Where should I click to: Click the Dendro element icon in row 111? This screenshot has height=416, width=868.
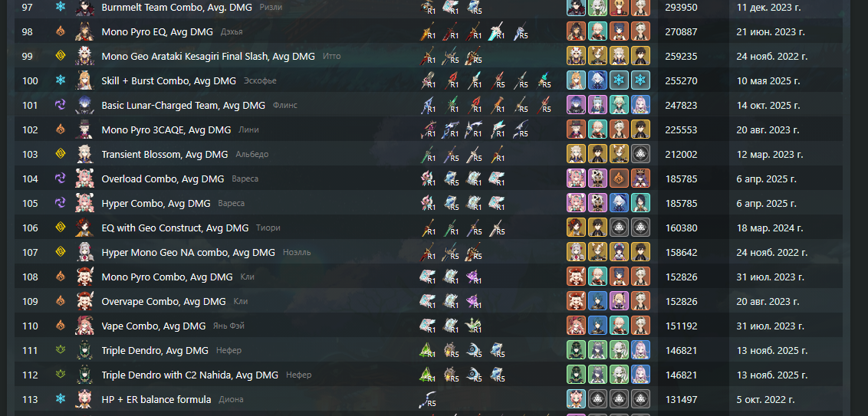(x=61, y=350)
